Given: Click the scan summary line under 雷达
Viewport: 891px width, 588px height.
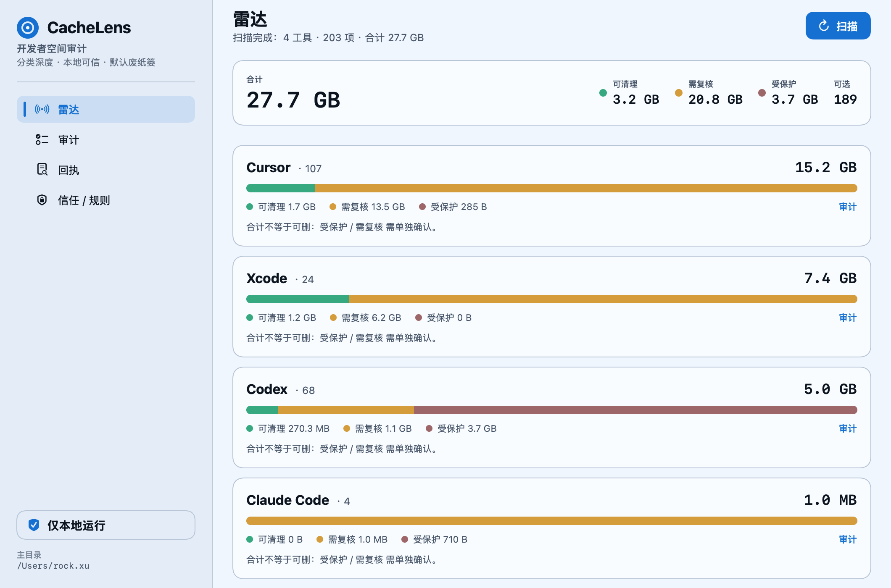Looking at the screenshot, I should (328, 38).
